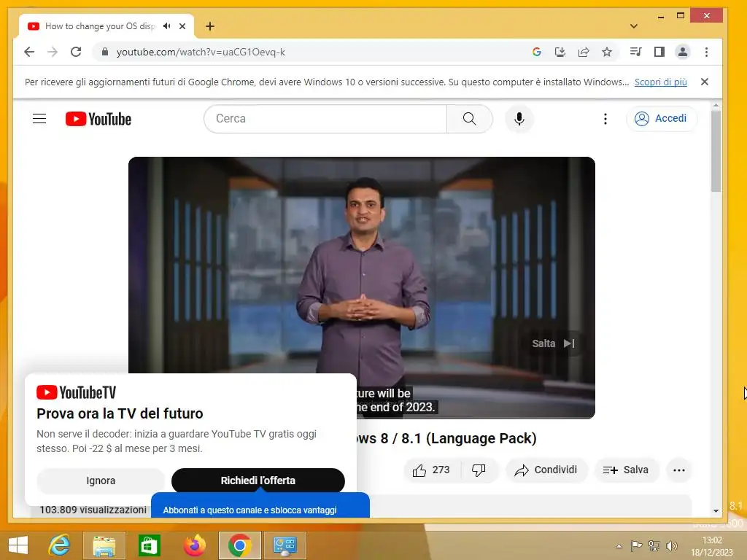Open Chrome's media control icon

pos(636,52)
